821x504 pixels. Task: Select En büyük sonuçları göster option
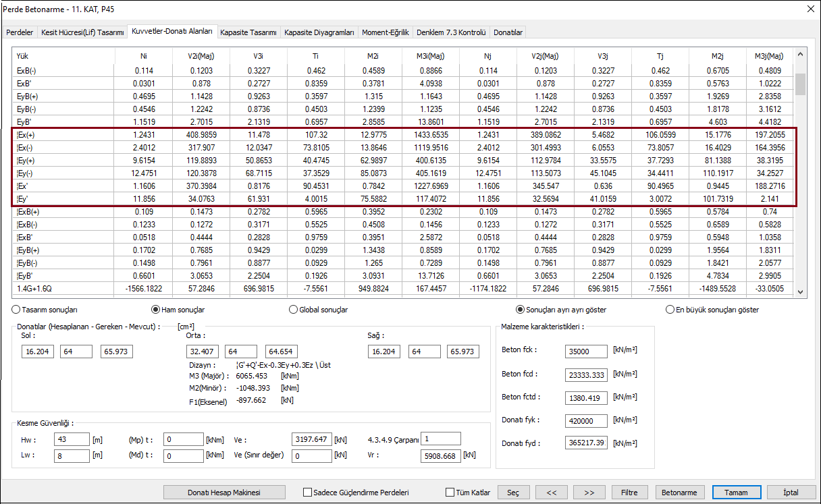point(670,310)
